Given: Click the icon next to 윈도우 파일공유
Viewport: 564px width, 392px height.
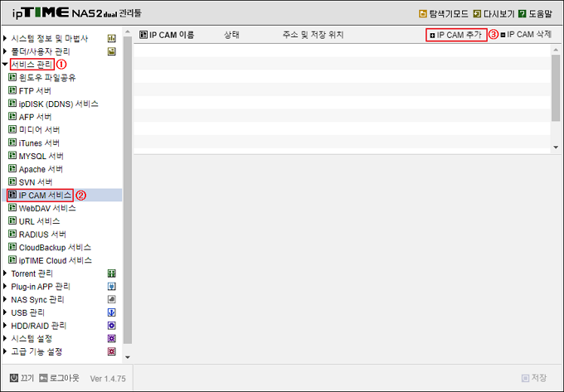Looking at the screenshot, I should pyautogui.click(x=12, y=77).
